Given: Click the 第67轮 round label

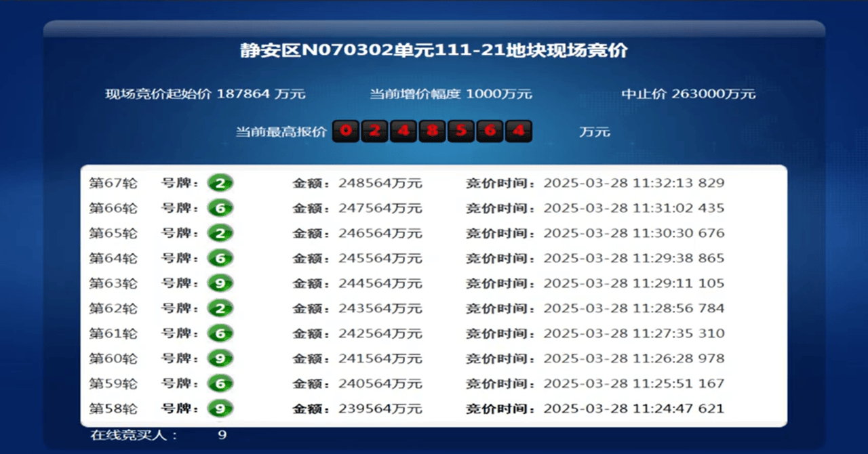Looking at the screenshot, I should pos(113,183).
